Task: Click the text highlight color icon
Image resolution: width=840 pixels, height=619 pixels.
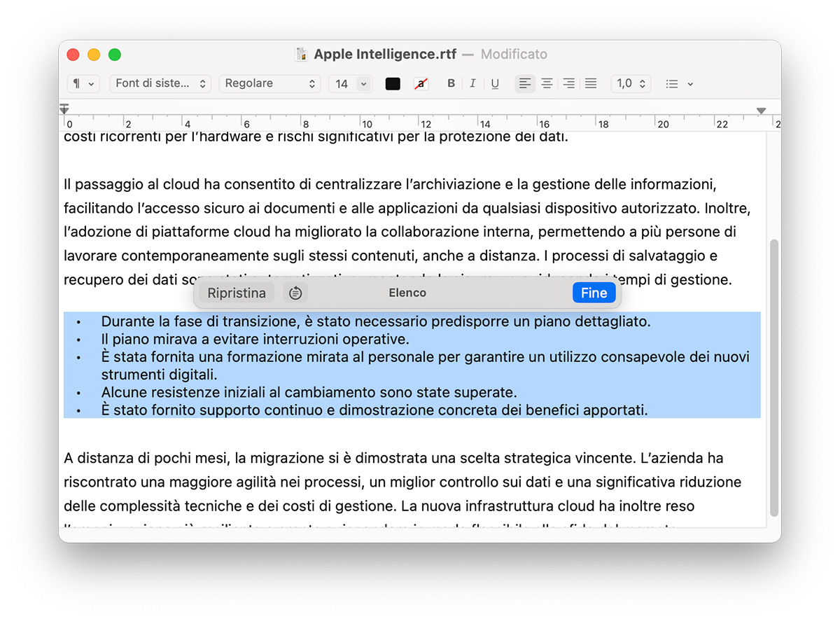Action: point(421,83)
